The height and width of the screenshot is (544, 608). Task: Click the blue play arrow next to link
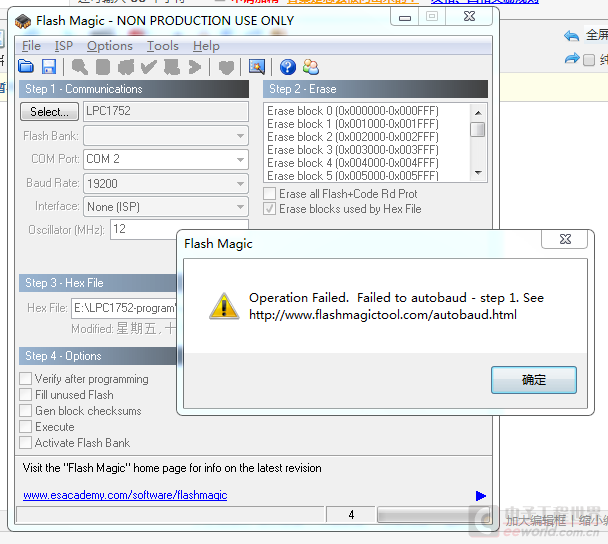point(480,496)
